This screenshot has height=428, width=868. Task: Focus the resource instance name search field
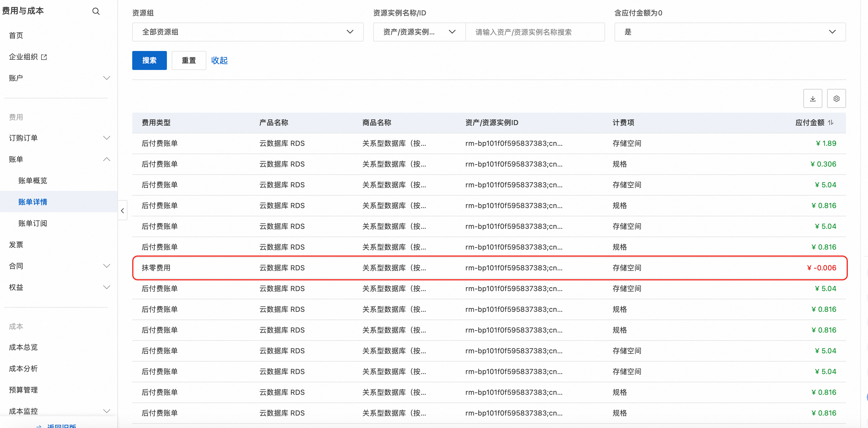[534, 32]
